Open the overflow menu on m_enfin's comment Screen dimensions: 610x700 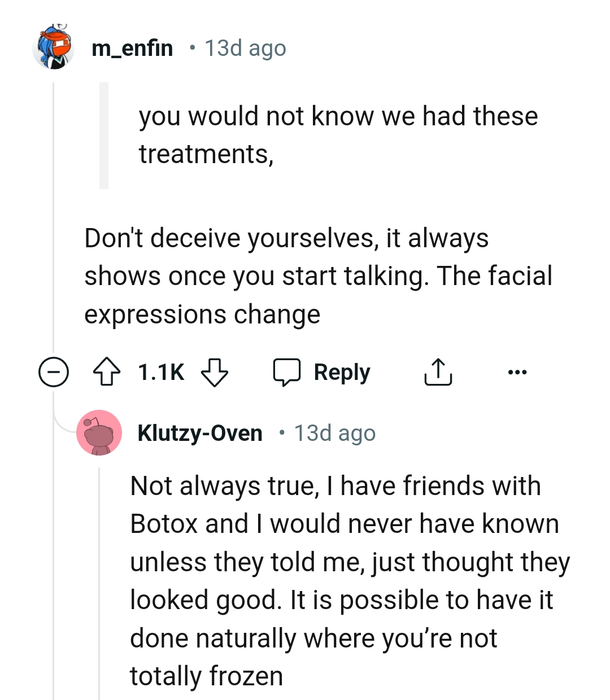coord(517,371)
